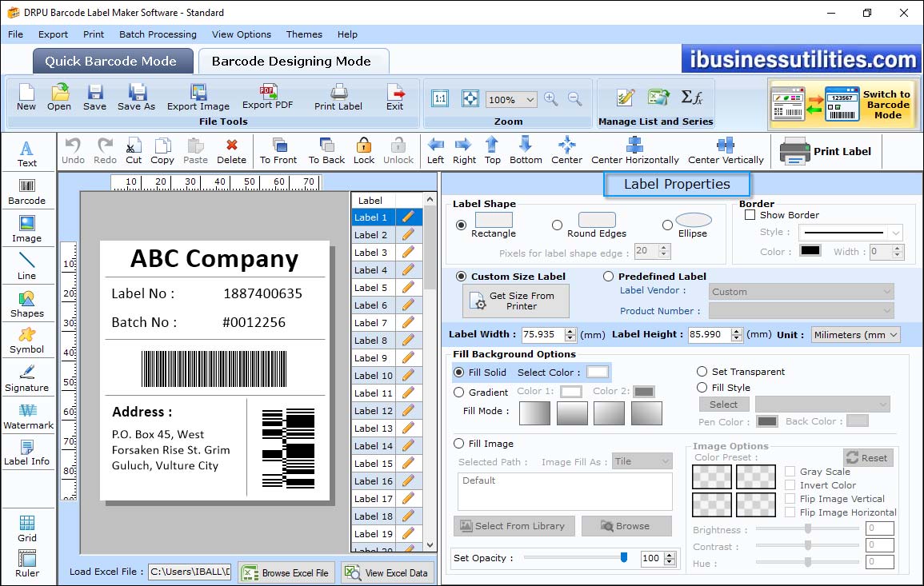Save the current label
The image size is (924, 586).
tap(95, 98)
